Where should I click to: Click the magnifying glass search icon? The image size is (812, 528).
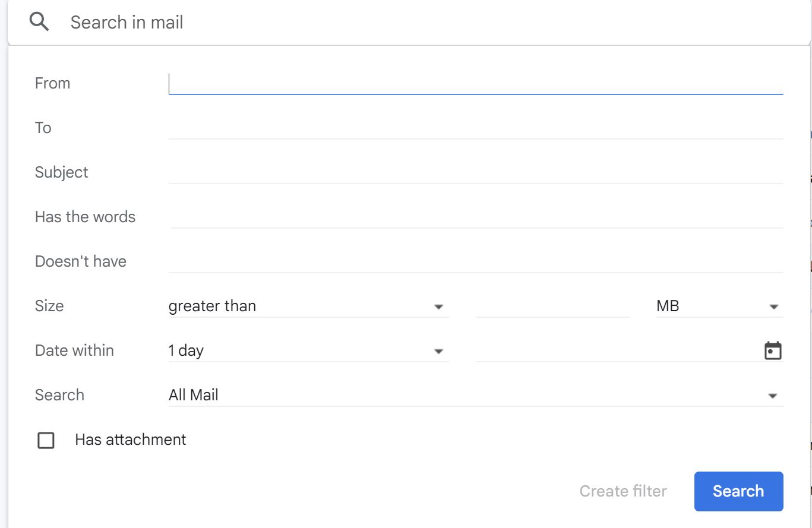(x=39, y=23)
